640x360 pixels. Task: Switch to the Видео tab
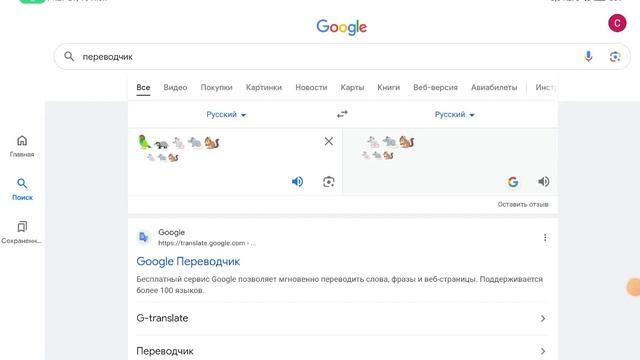coord(175,87)
